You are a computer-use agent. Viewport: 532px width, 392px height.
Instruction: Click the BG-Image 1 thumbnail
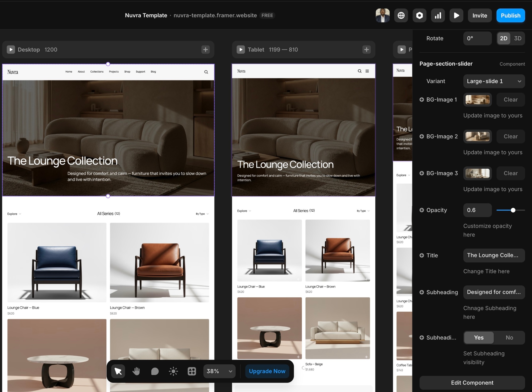tap(477, 100)
